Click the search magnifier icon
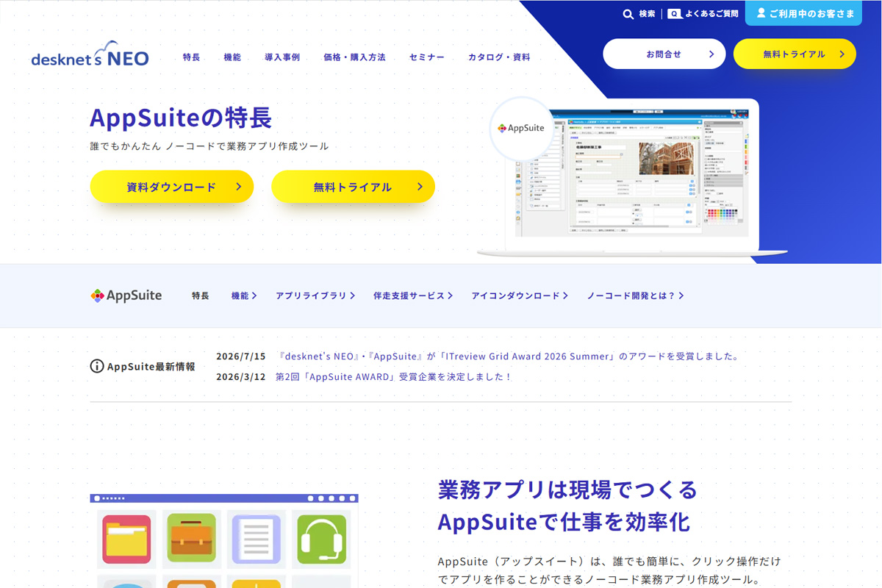Screen dimensions: 882x588 [628, 14]
